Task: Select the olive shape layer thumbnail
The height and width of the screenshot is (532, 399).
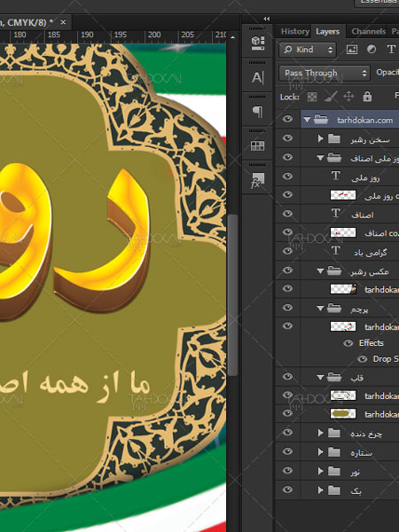Action: 343,414
